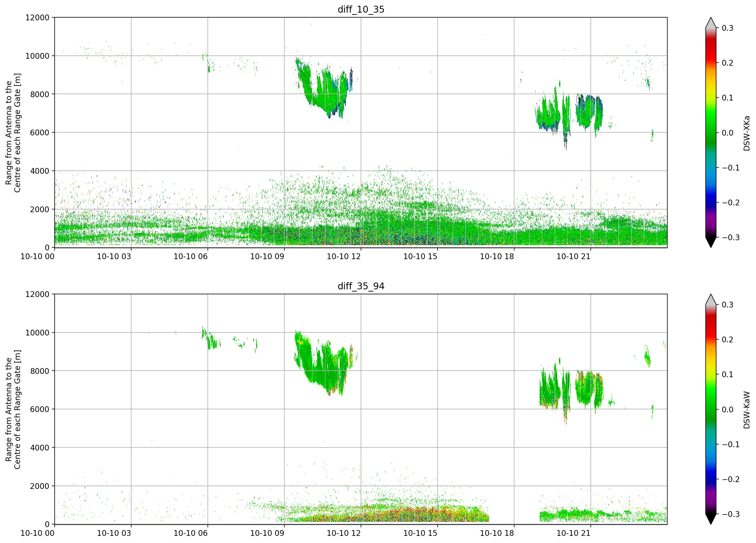Click the '10-10 00' x-tick under diff_35_94 plot
The image size is (756, 543).
point(37,533)
